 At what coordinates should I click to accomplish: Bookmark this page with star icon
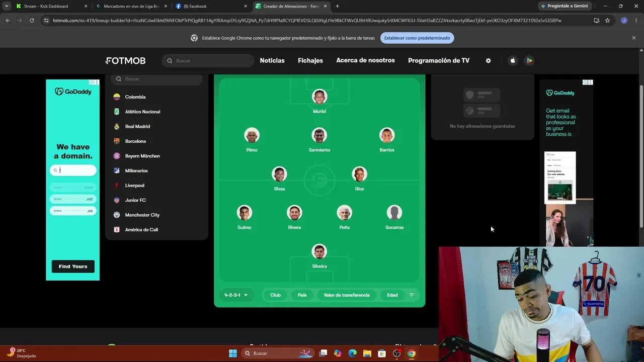pyautogui.click(x=607, y=21)
